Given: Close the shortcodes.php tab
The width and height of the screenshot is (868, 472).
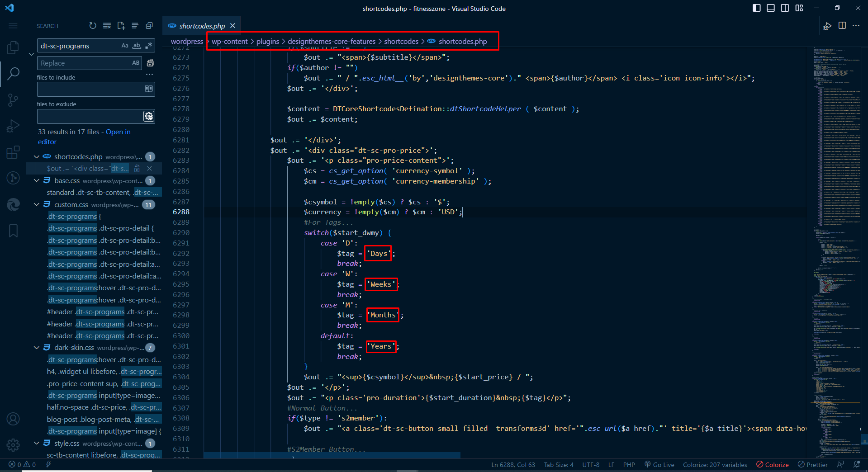Looking at the screenshot, I should [x=232, y=26].
